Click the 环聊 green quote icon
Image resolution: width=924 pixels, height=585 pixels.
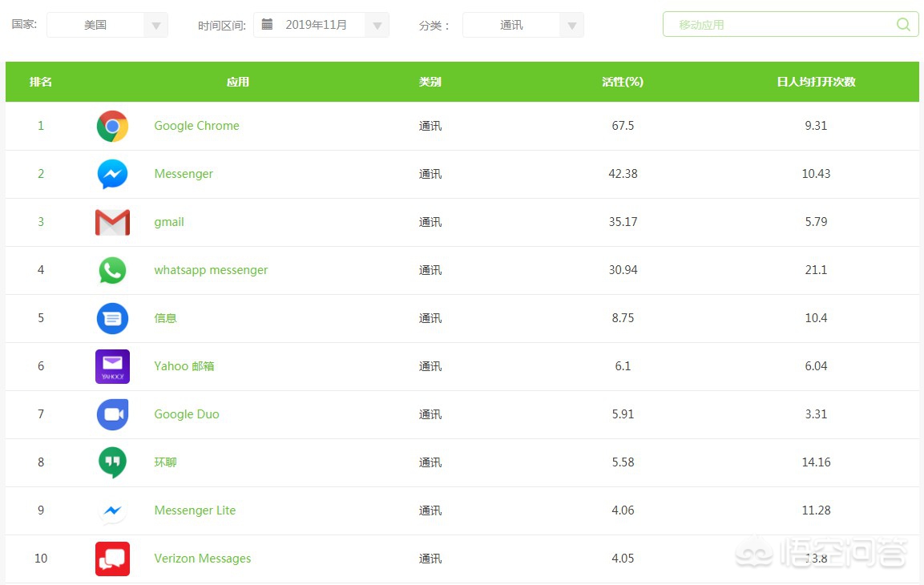(112, 463)
